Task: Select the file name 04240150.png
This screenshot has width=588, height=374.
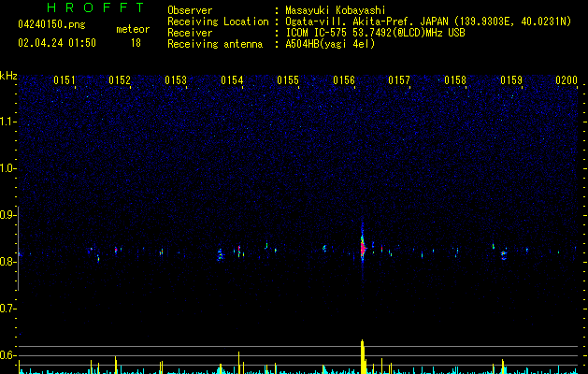Action: (51, 24)
